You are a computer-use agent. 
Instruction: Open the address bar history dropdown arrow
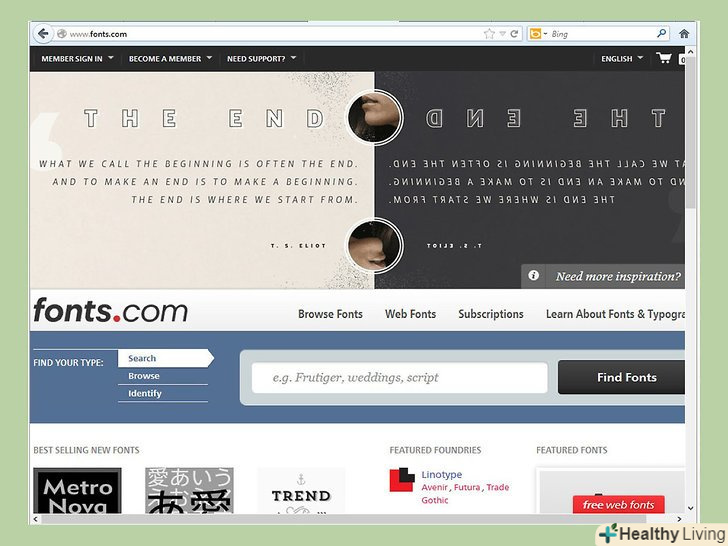[502, 34]
